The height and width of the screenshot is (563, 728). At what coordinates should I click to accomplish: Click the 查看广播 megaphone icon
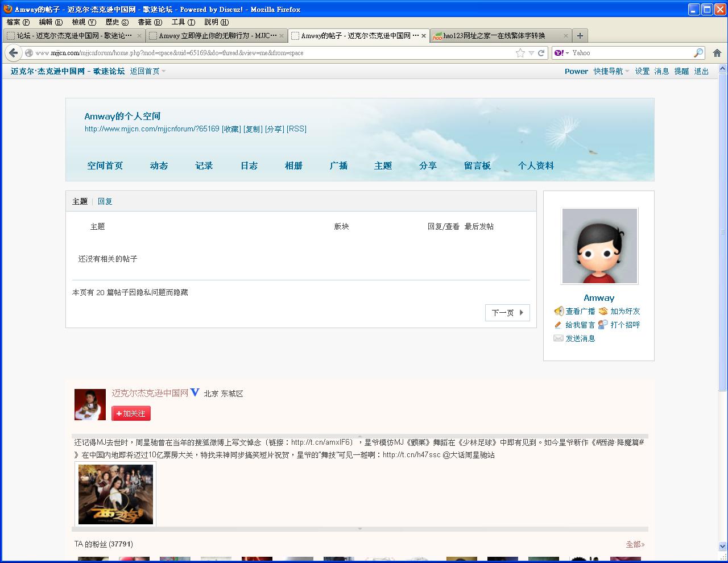559,311
